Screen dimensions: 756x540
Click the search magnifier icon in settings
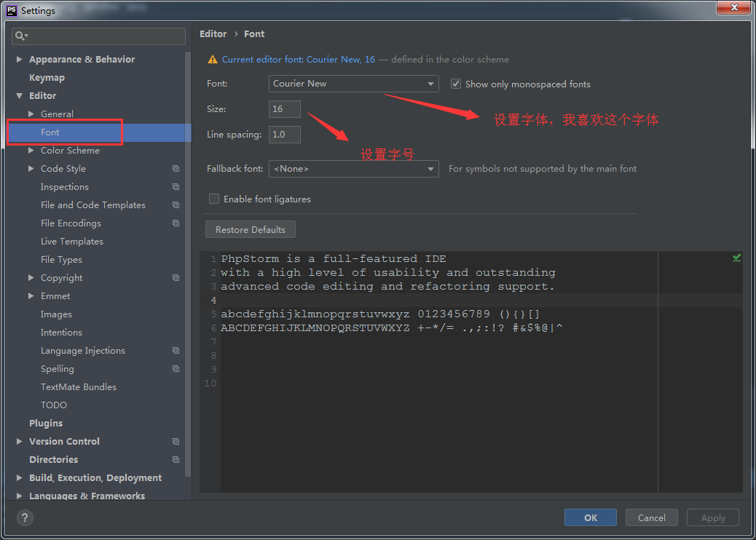20,36
